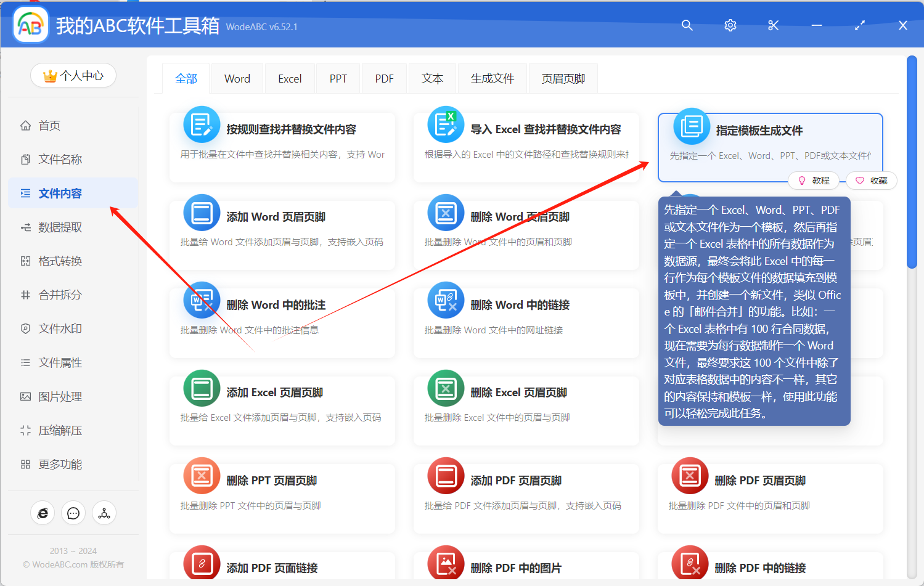Open the 页眉页脚 category tab
This screenshot has width=924, height=586.
point(562,78)
